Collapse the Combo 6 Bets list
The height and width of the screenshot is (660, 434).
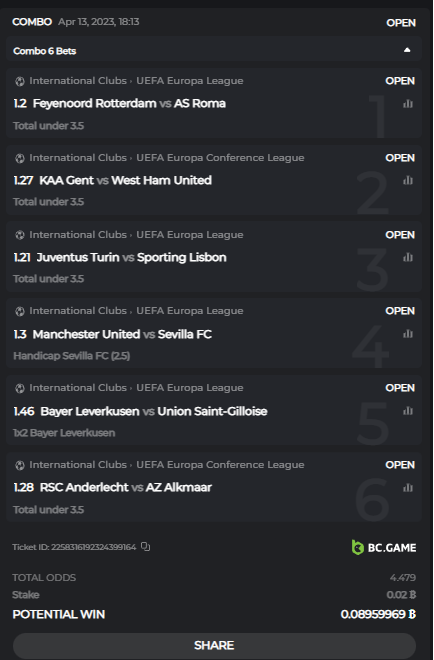(407, 50)
